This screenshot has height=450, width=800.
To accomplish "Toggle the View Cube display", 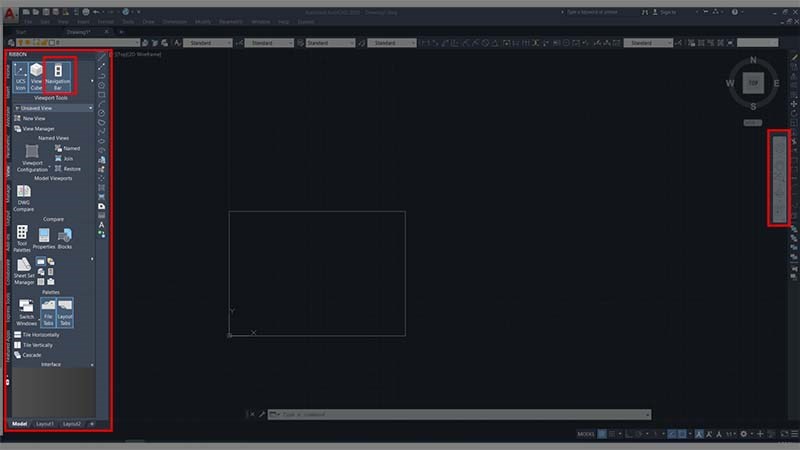I will coord(36,77).
